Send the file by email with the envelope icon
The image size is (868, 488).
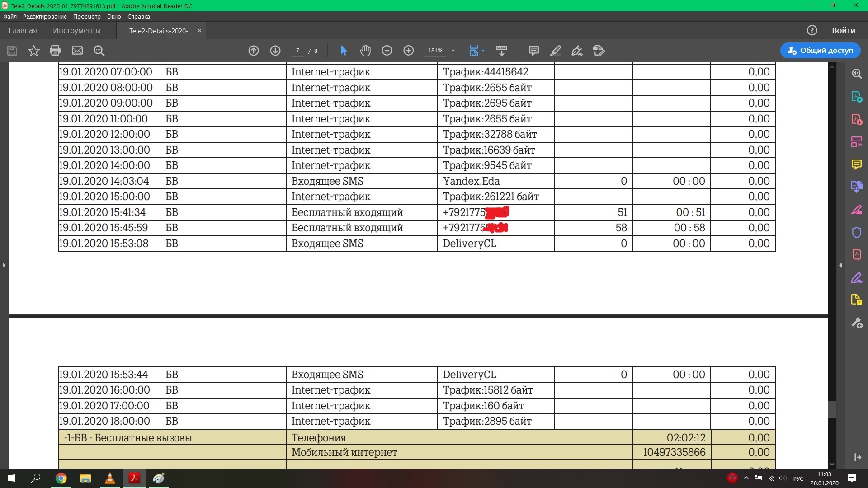tap(77, 51)
